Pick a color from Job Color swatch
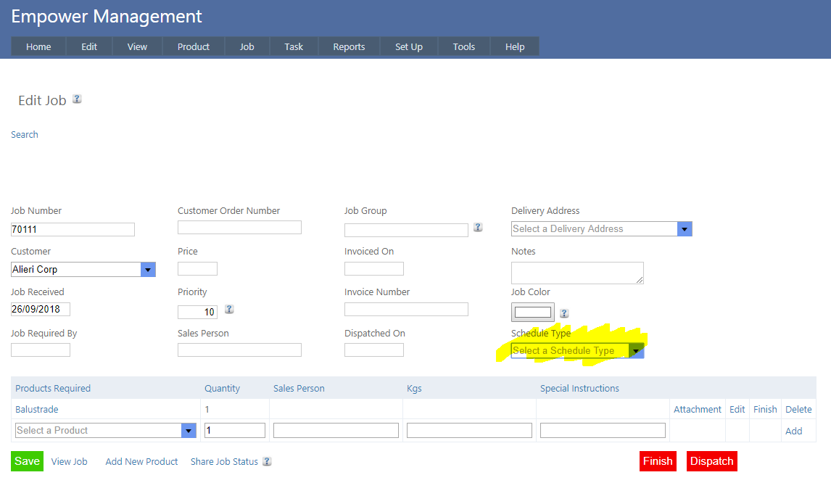This screenshot has height=504, width=831. click(532, 313)
